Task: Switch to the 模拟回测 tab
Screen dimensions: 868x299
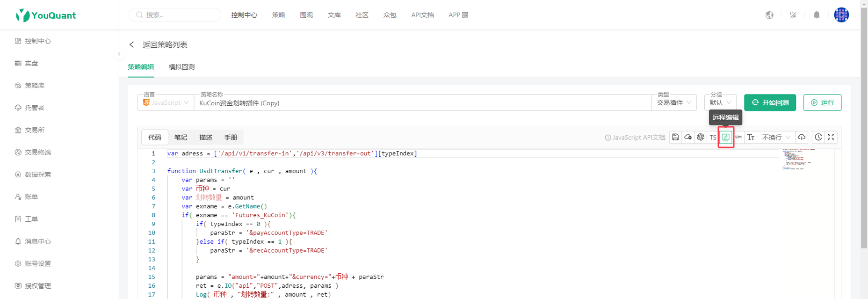Action: click(181, 67)
